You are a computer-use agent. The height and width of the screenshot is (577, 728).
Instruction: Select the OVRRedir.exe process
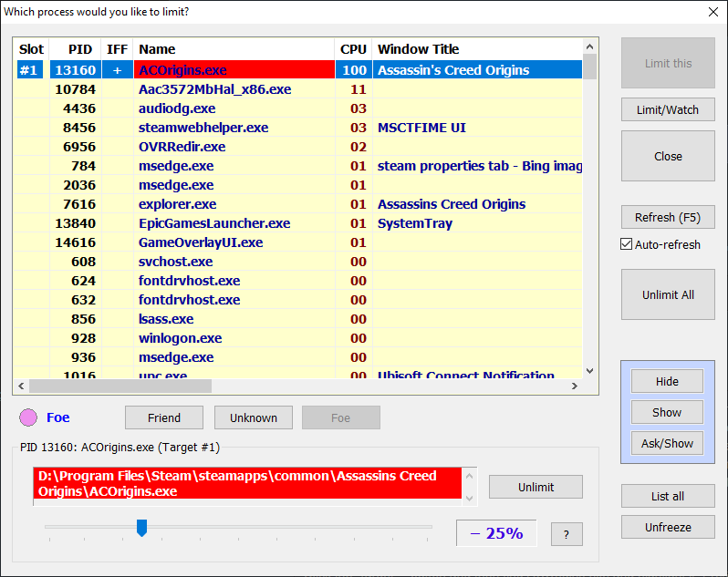click(297, 147)
